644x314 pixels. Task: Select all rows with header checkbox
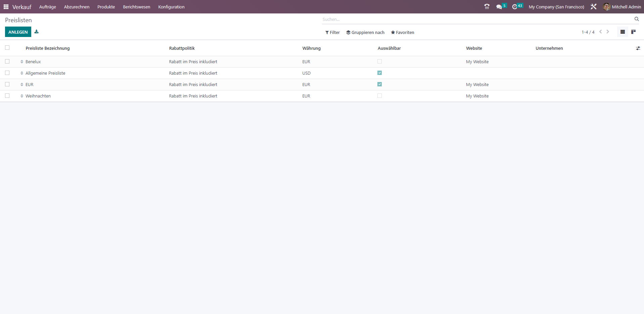pyautogui.click(x=7, y=48)
